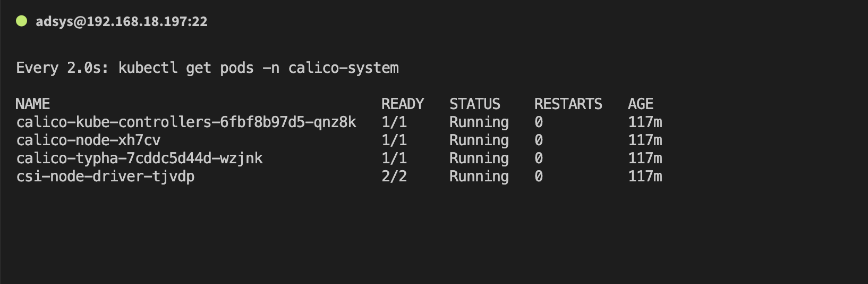The height and width of the screenshot is (284, 868).
Task: Click the 2/2 ready value for csi-node-driver
Action: coord(394,177)
